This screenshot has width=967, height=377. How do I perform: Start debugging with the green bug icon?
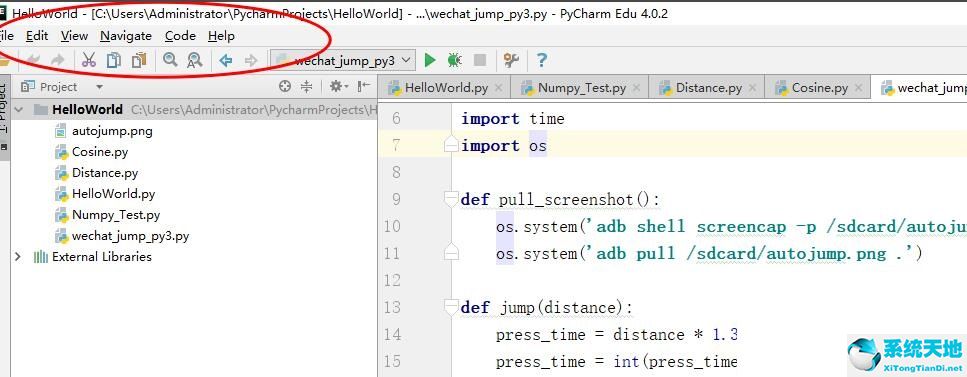tap(455, 60)
